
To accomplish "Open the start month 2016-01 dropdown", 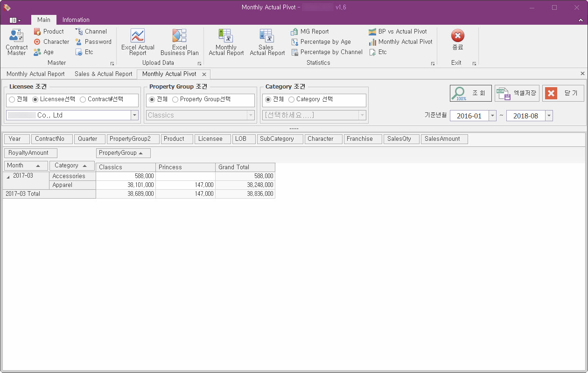I will (x=492, y=116).
